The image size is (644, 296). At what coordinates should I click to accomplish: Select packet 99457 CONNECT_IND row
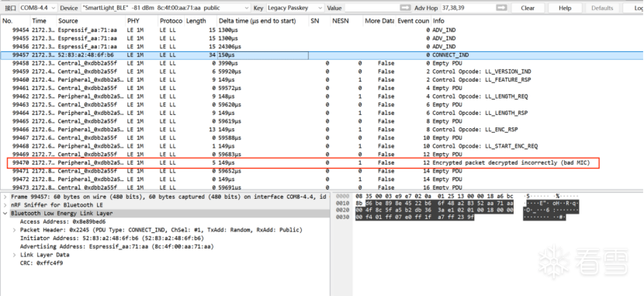321,54
